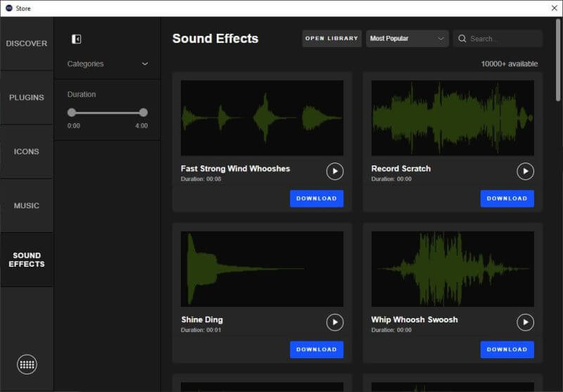Click the 'Record Scratch' title
Viewport: 563px width, 392px height.
click(x=400, y=169)
